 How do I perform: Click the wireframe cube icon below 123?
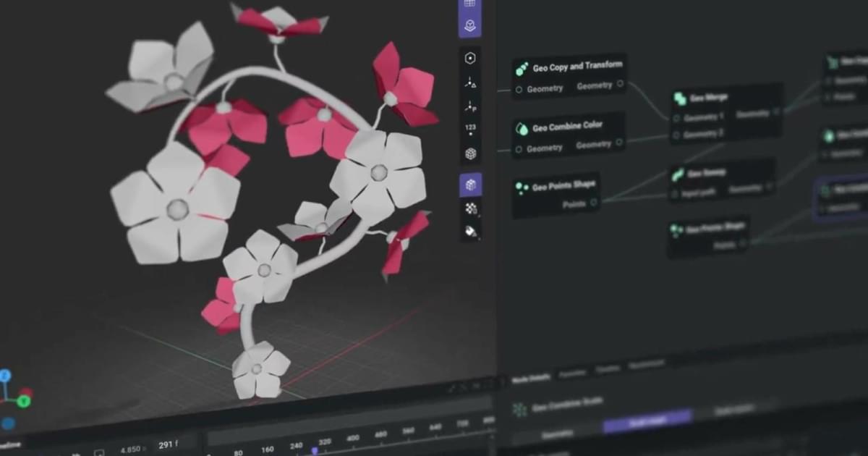click(x=471, y=153)
